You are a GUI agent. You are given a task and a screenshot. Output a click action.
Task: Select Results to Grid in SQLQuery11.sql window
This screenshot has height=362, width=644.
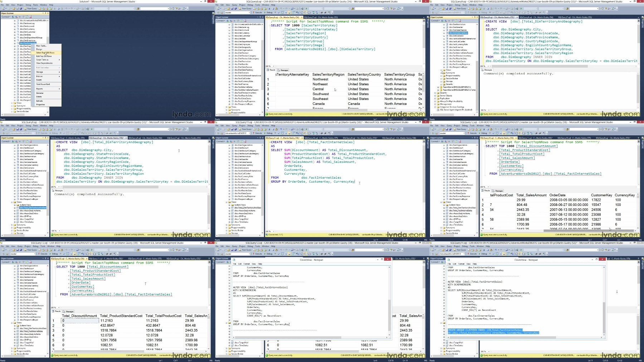point(305,133)
